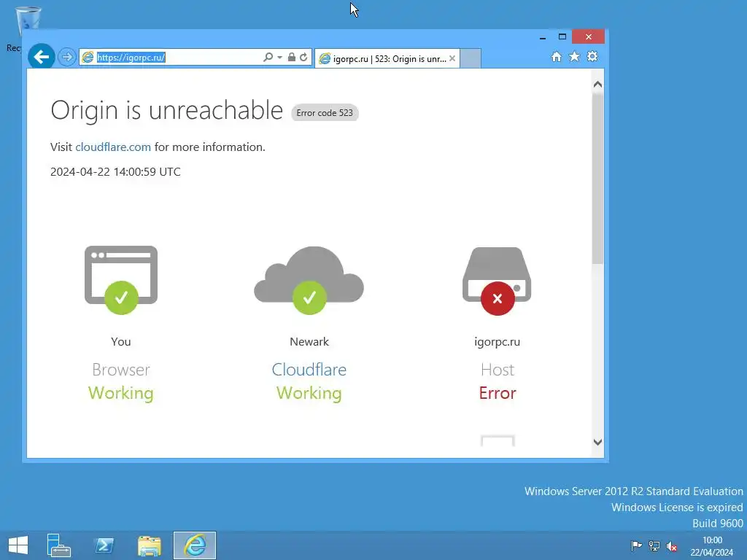This screenshot has width=747, height=560.
Task: Click the vertical scrollbar thumb
Action: 598,179
